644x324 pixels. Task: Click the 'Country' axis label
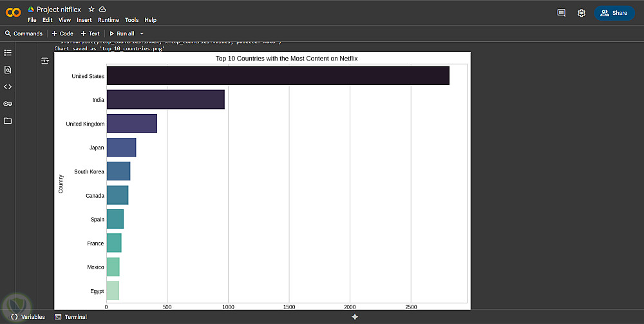click(x=61, y=184)
